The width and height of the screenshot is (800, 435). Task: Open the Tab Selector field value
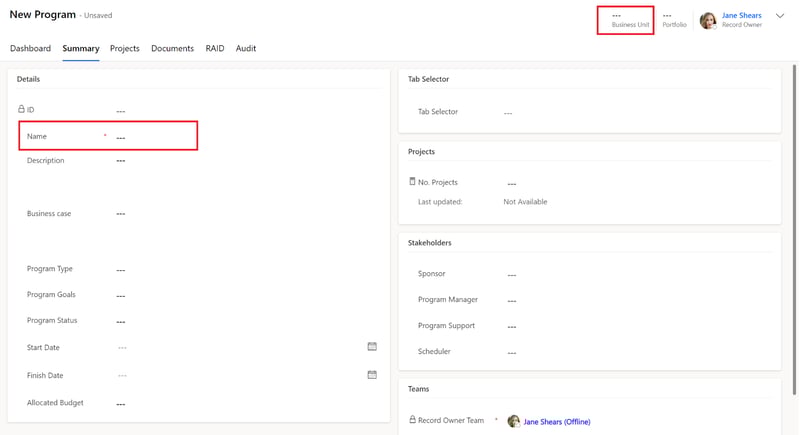[x=638, y=112]
